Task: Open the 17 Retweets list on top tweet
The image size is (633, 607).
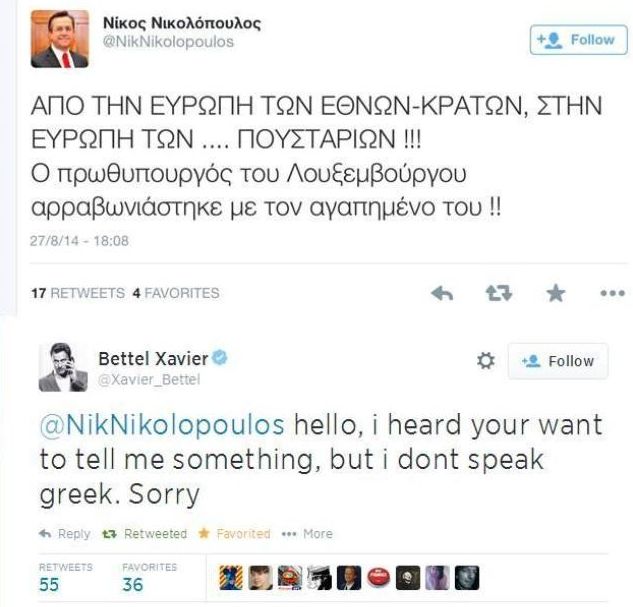Action: (68, 293)
